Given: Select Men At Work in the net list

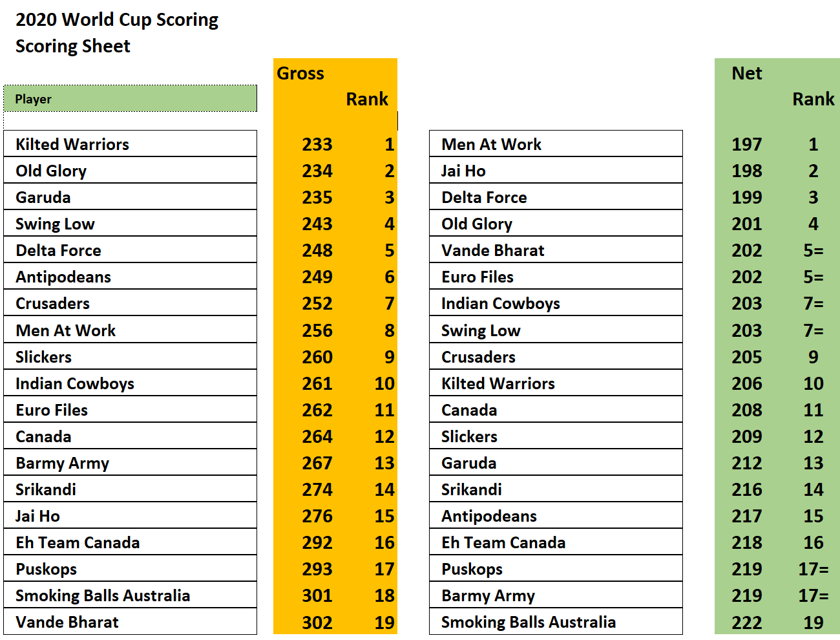Looking at the screenshot, I should [555, 144].
